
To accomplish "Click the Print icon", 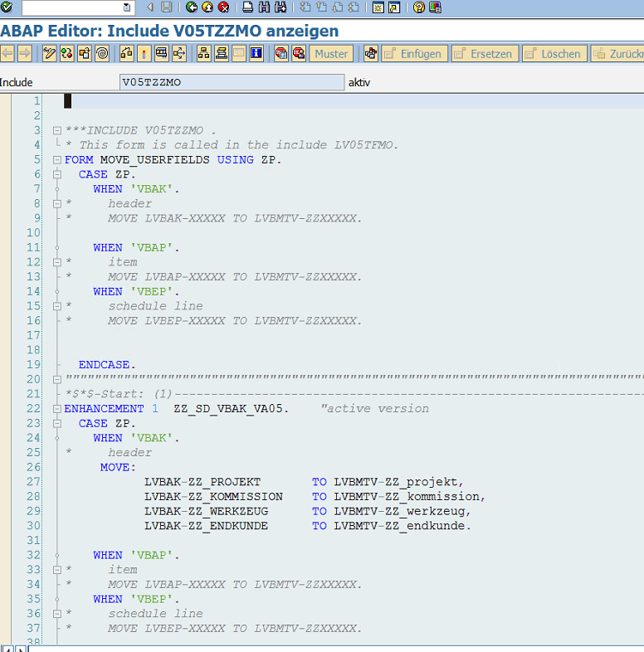I will [x=247, y=7].
